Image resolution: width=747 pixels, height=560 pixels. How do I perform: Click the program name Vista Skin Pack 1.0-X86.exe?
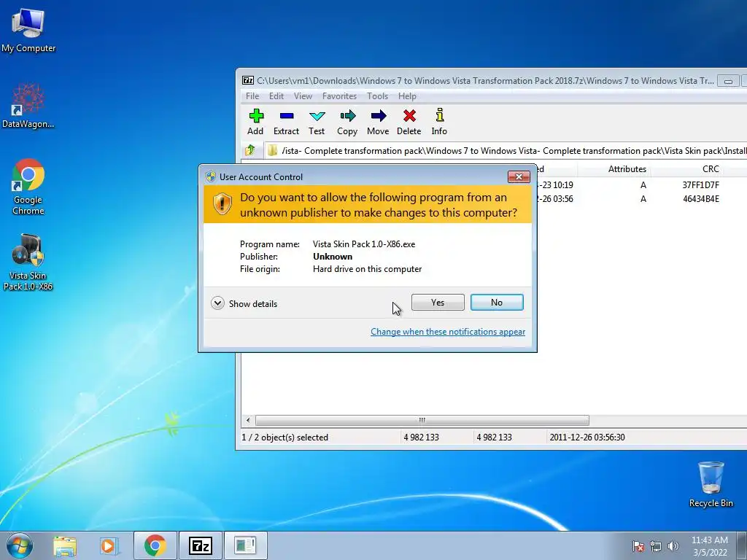tap(364, 244)
